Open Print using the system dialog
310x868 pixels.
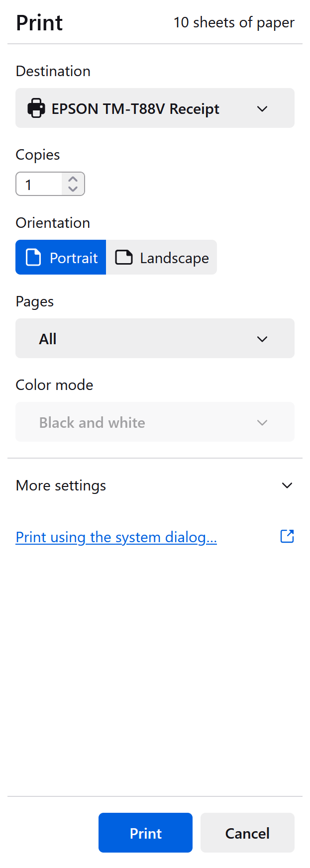point(116,537)
